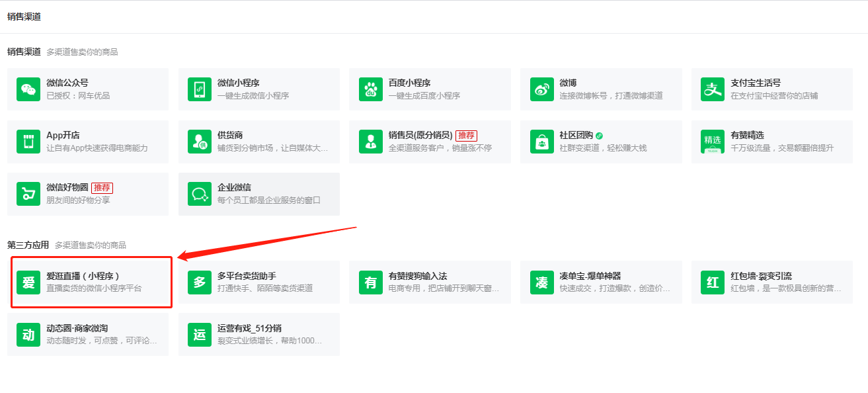
Task: Click the red 推荐 tag beside 微信好物圈
Action: 102,188
